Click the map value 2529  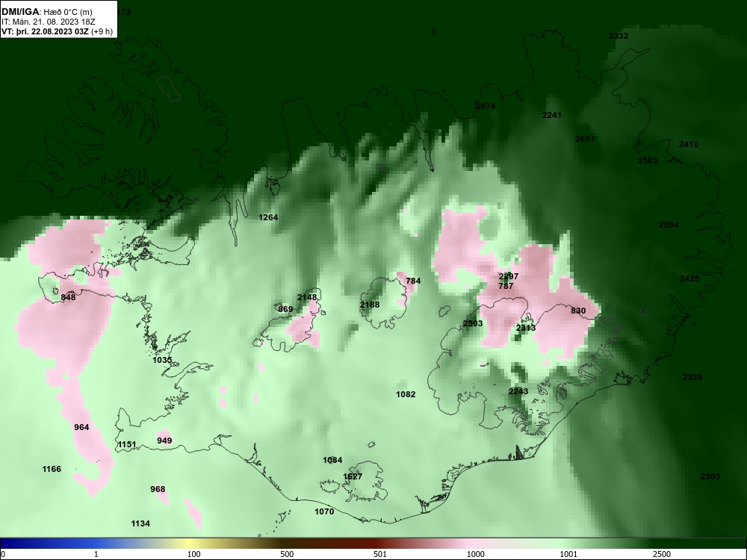692,377
